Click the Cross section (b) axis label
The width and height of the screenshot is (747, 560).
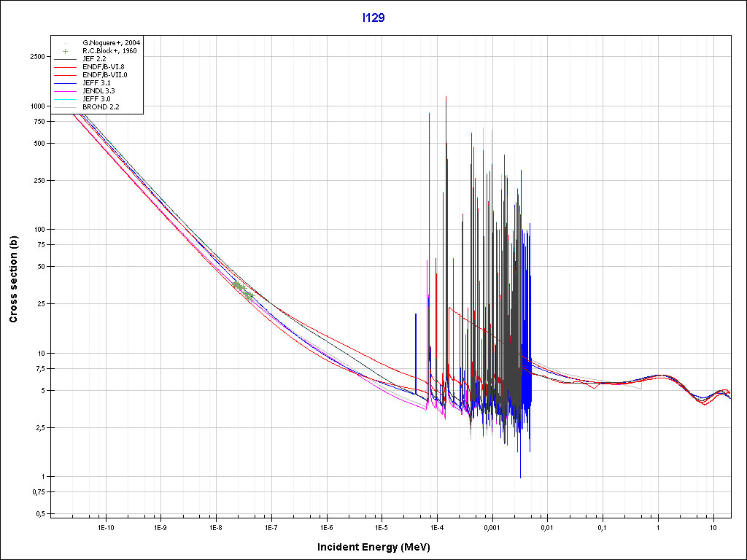(x=13, y=279)
